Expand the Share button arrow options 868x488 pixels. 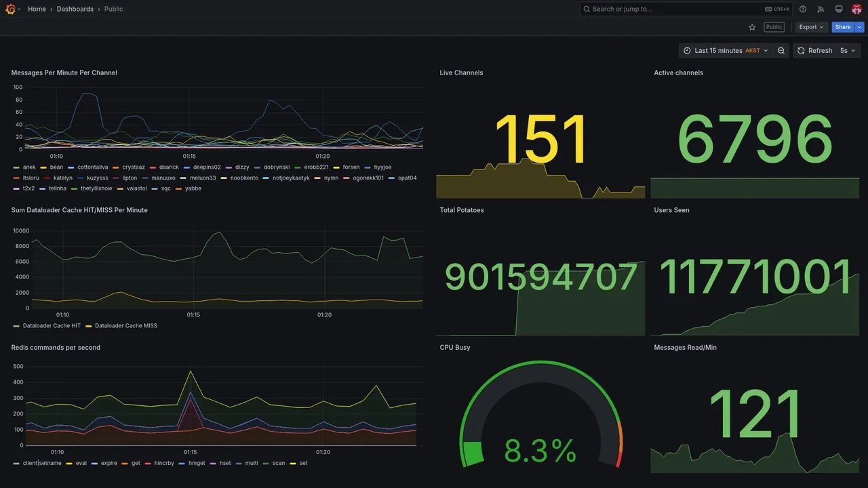click(860, 27)
